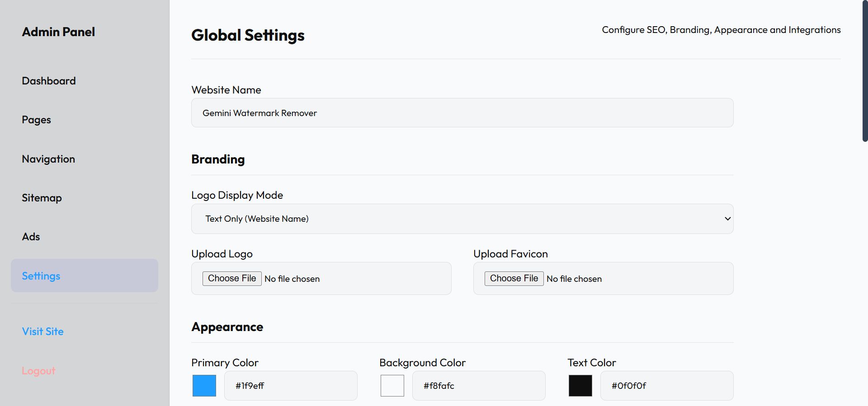The height and width of the screenshot is (406, 868).
Task: Open the Background Color white swatch
Action: coord(392,386)
